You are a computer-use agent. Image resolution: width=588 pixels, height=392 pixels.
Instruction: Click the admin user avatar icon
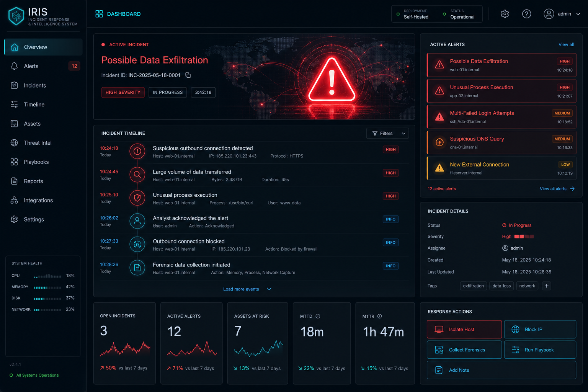click(549, 14)
